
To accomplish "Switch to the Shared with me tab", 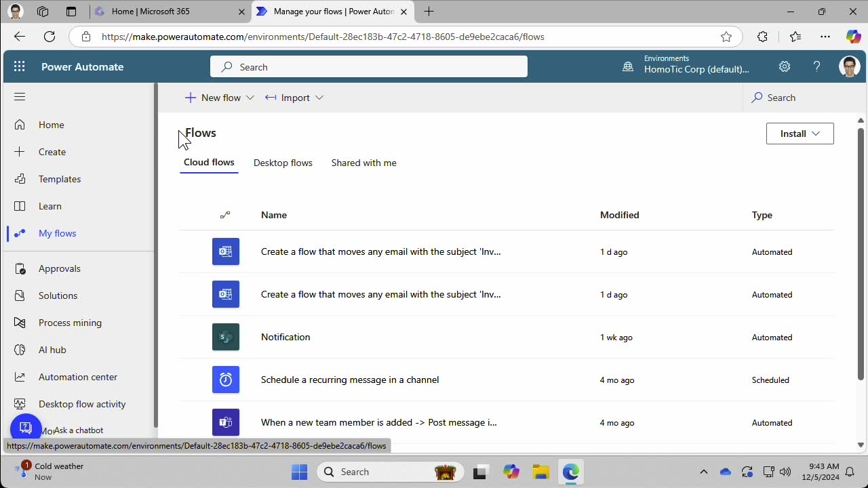I will point(363,163).
